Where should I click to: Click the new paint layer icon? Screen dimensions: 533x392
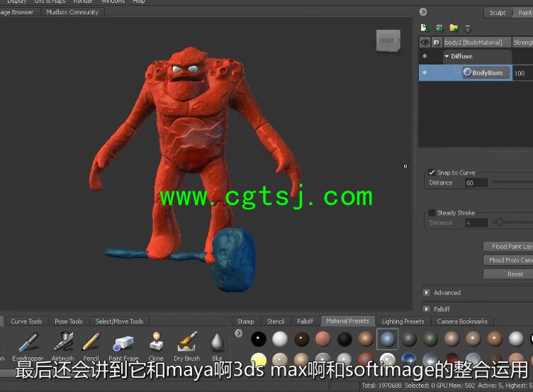coord(425,28)
